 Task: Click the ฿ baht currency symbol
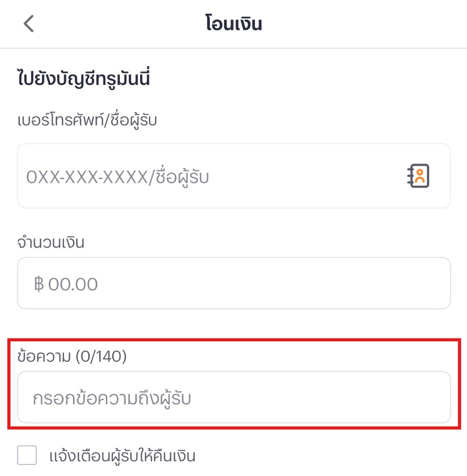[x=38, y=285]
